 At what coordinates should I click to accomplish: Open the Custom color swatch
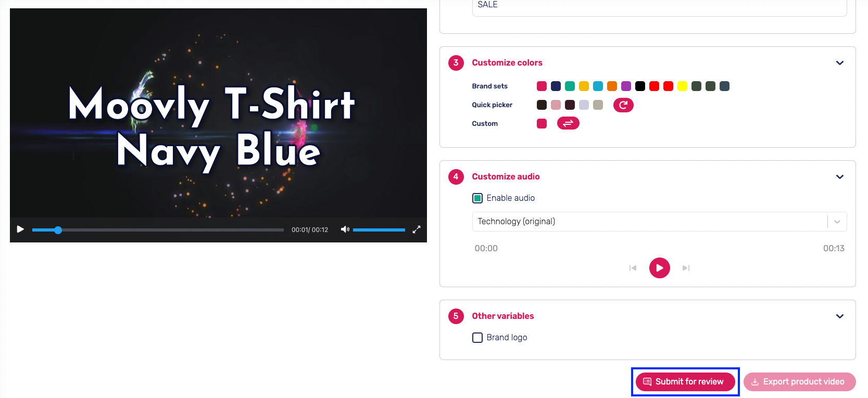pos(542,124)
